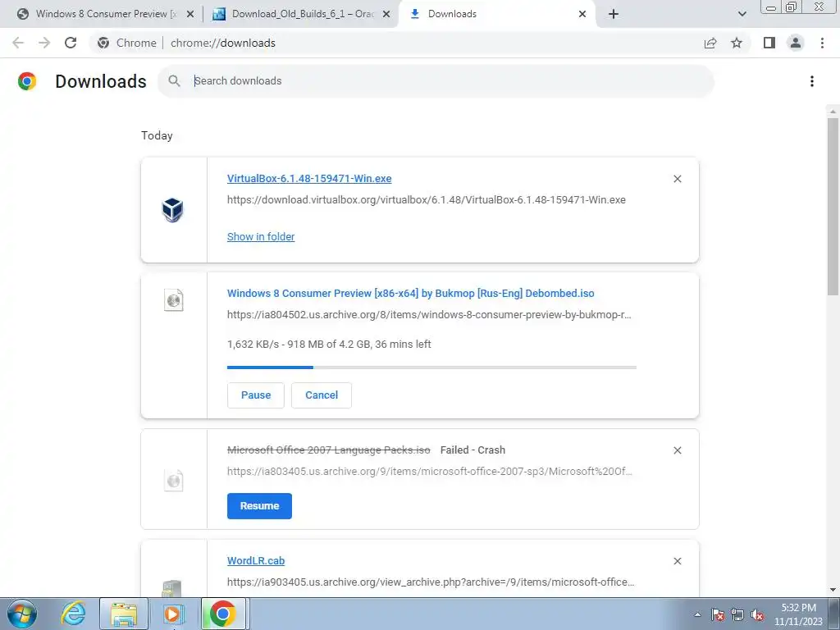Close the Downloads tab
The image size is (840, 630).
pyautogui.click(x=582, y=14)
